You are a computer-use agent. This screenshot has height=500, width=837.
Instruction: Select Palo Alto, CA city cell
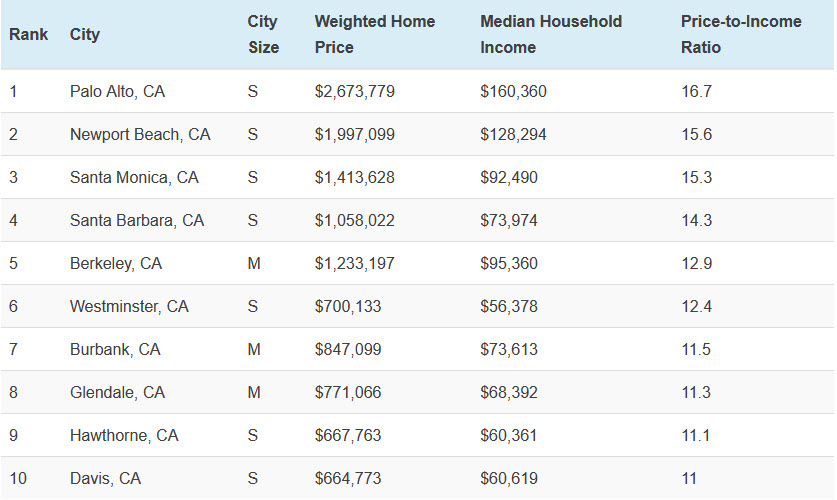(117, 91)
